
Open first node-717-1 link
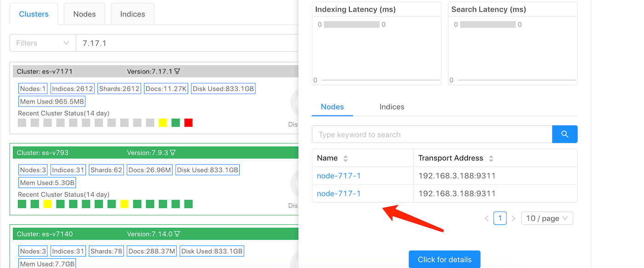point(339,176)
